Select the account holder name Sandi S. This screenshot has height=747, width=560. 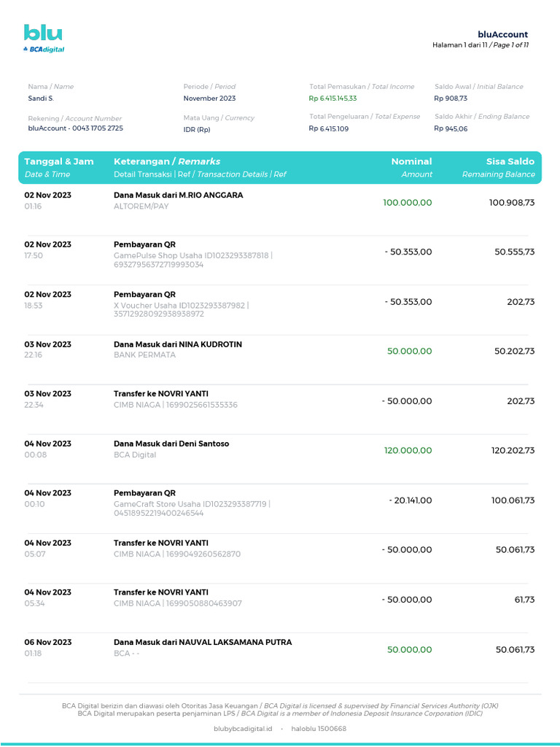tap(41, 98)
